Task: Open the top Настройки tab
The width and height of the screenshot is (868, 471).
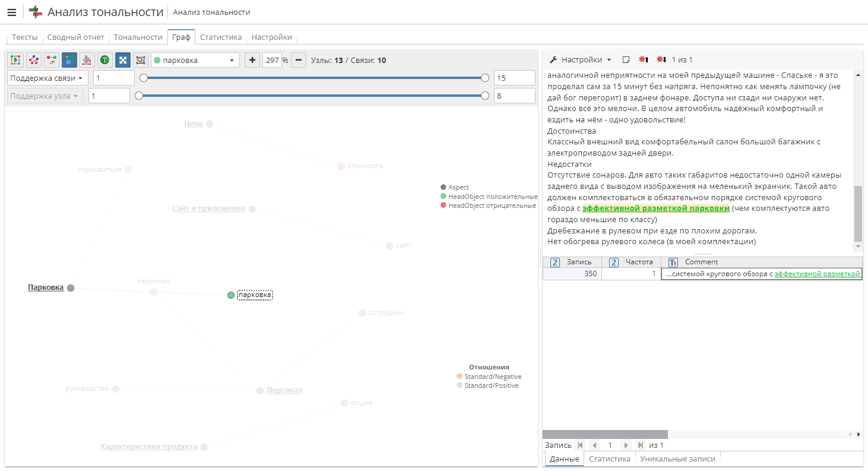Action: tap(271, 37)
